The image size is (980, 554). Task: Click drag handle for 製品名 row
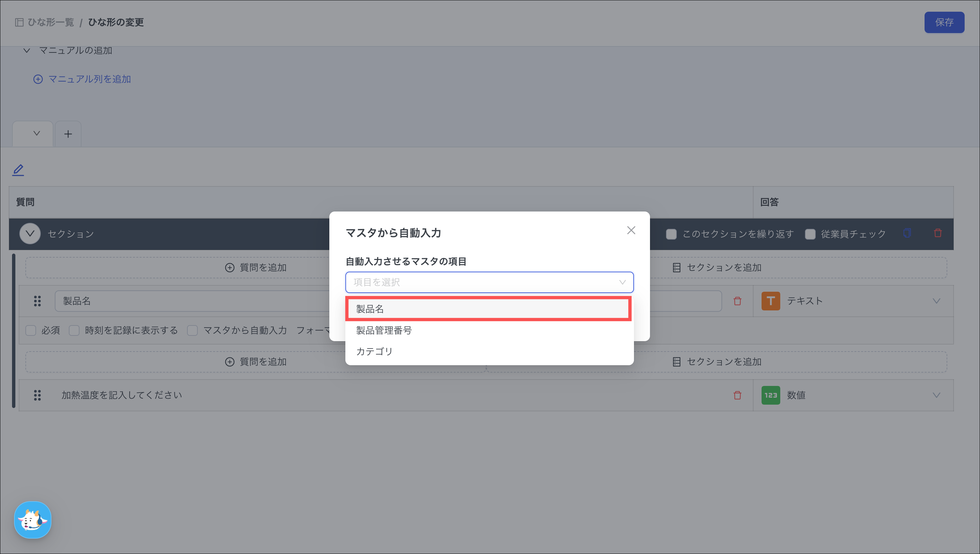[x=37, y=301]
